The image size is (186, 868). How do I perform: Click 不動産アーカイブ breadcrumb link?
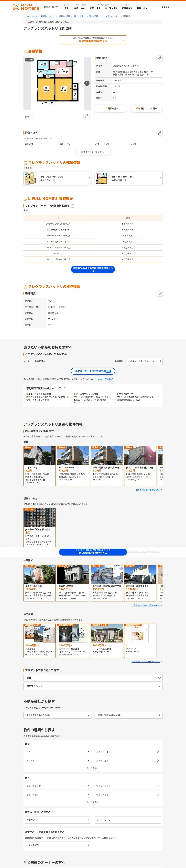click(48, 16)
